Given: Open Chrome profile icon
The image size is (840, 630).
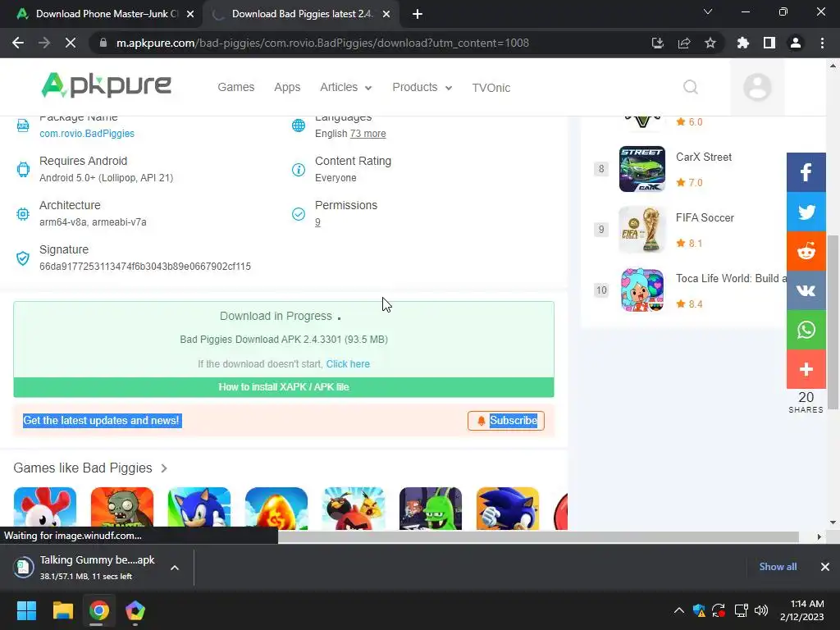Looking at the screenshot, I should (x=796, y=43).
